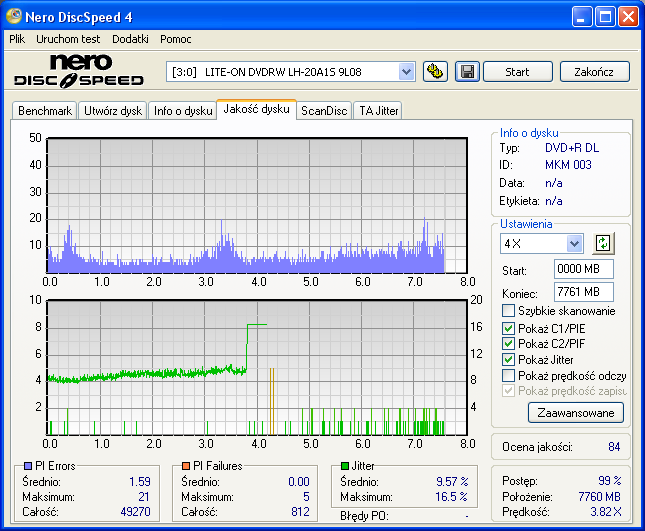Open the Dodatki menu
645x531 pixels.
(x=130, y=39)
